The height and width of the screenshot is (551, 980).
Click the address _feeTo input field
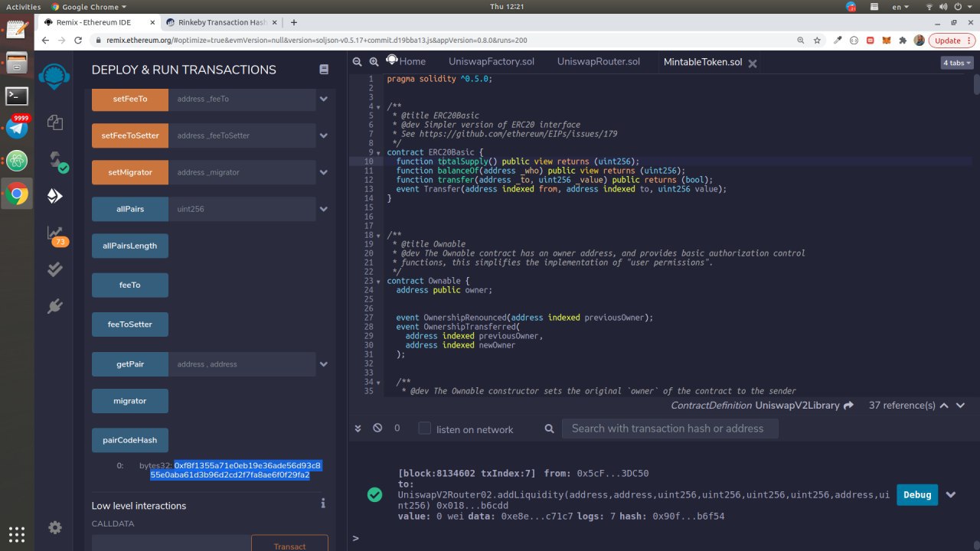point(242,99)
